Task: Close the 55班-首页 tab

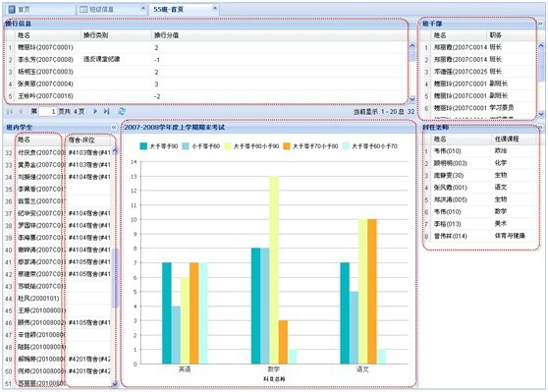Action: [x=215, y=8]
